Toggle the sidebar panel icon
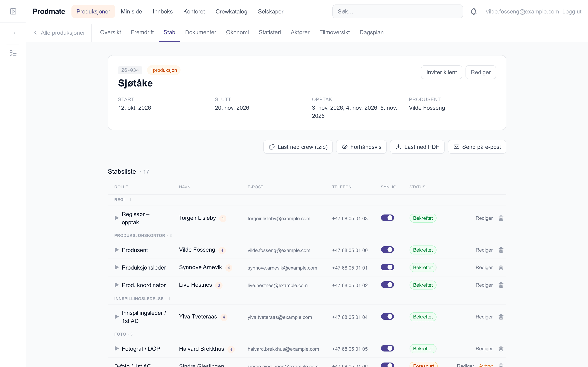Viewport: 588px width, 367px height. 13,11
